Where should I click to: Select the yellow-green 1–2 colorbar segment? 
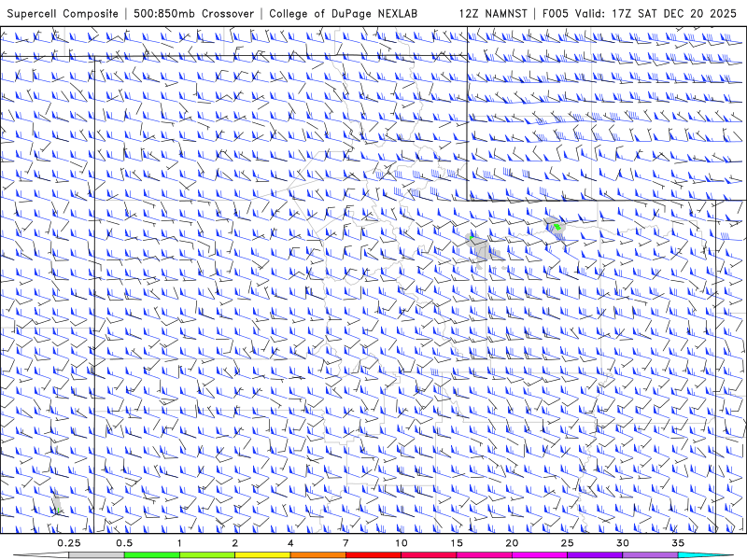click(x=207, y=555)
